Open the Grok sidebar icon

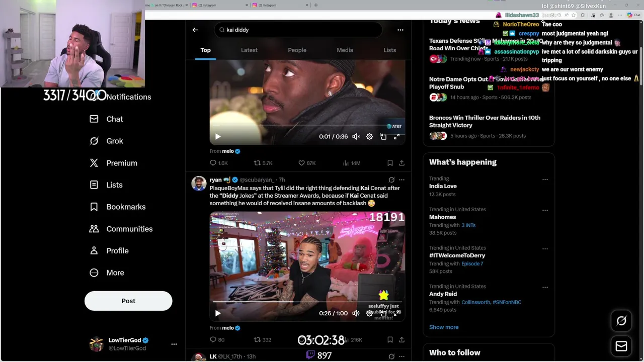coord(94,141)
